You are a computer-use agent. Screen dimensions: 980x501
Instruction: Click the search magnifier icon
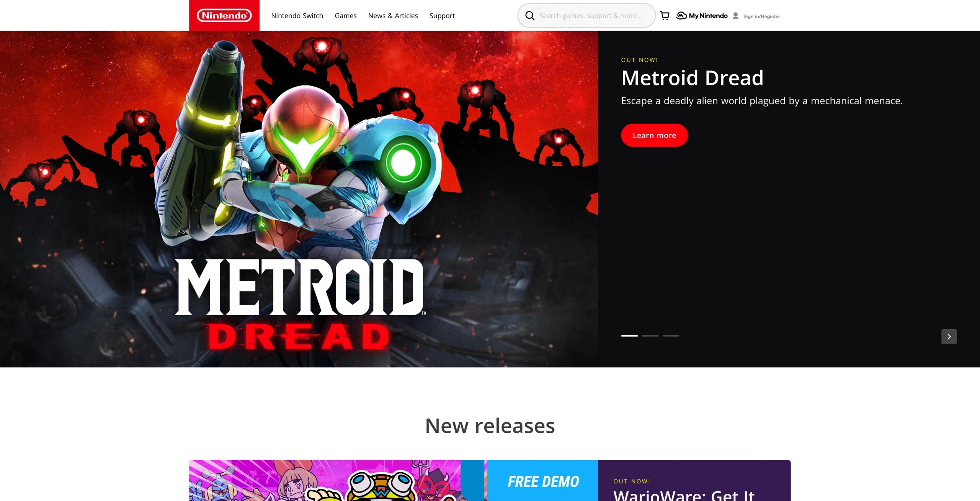click(530, 16)
